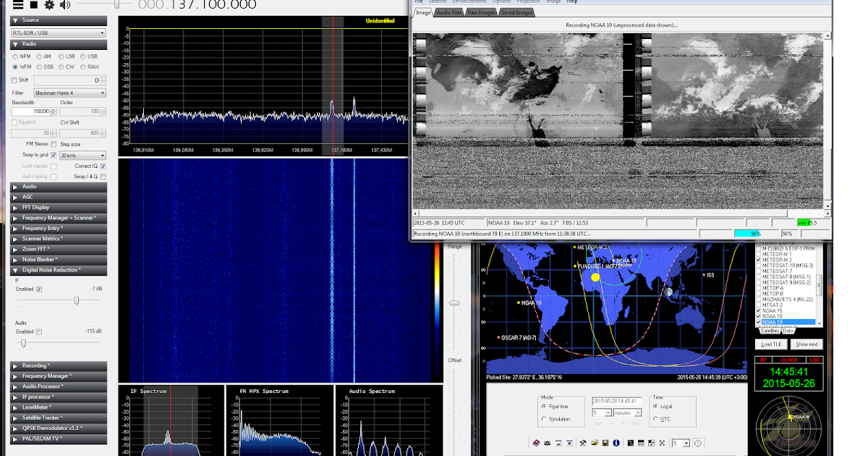Open a TLE file via the folder icon
Image resolution: width=868 pixels, height=456 pixels.
(594, 443)
